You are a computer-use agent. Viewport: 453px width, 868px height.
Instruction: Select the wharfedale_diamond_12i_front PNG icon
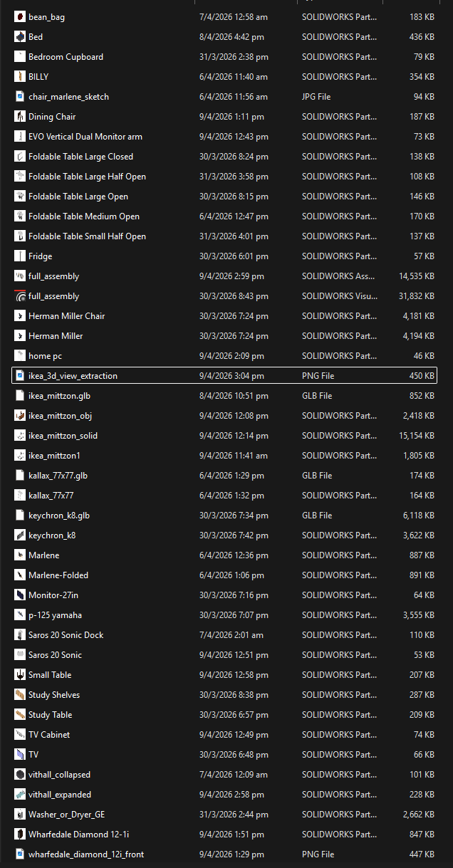[20, 854]
